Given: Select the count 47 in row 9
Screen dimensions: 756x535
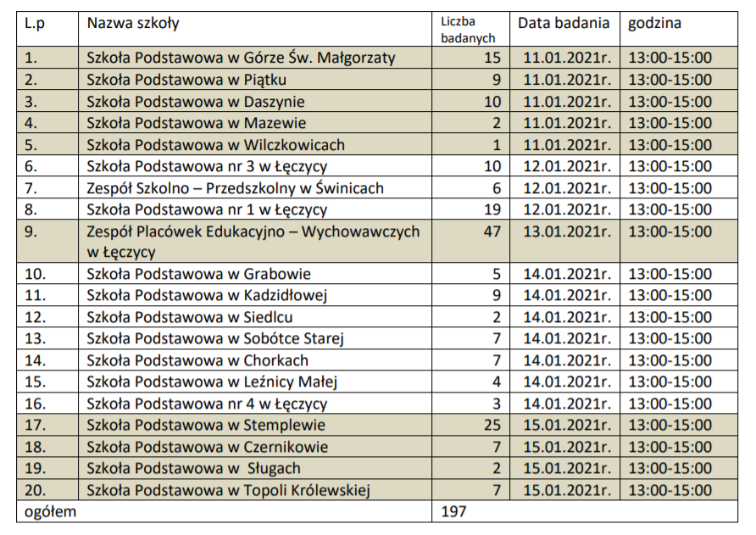Looking at the screenshot, I should point(492,231).
